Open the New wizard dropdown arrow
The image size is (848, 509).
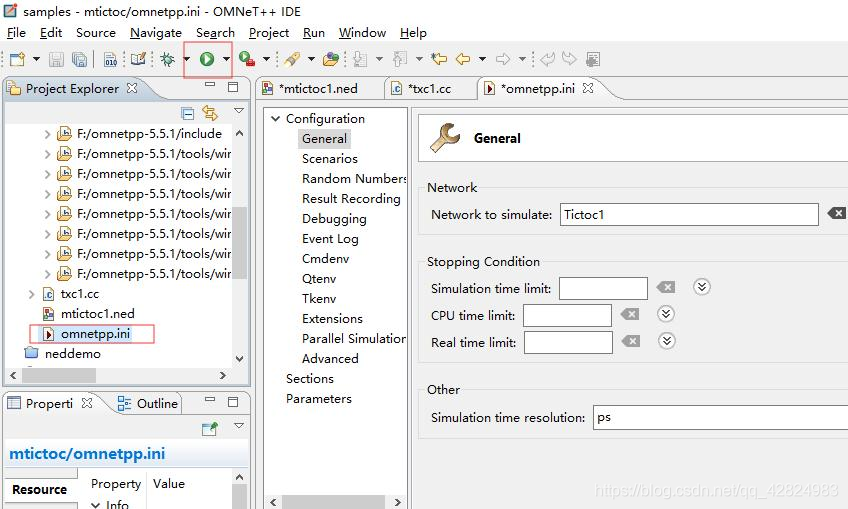[x=36, y=59]
